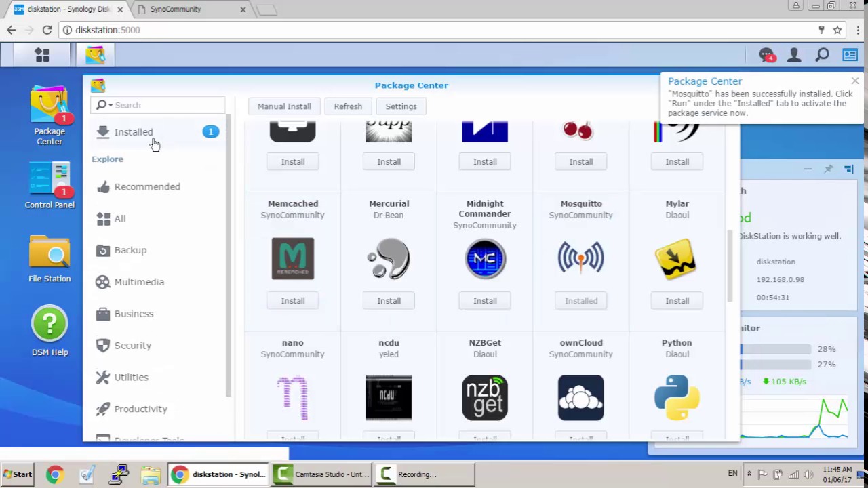Select the Security category
Image resolution: width=868 pixels, height=488 pixels.
pos(158,346)
